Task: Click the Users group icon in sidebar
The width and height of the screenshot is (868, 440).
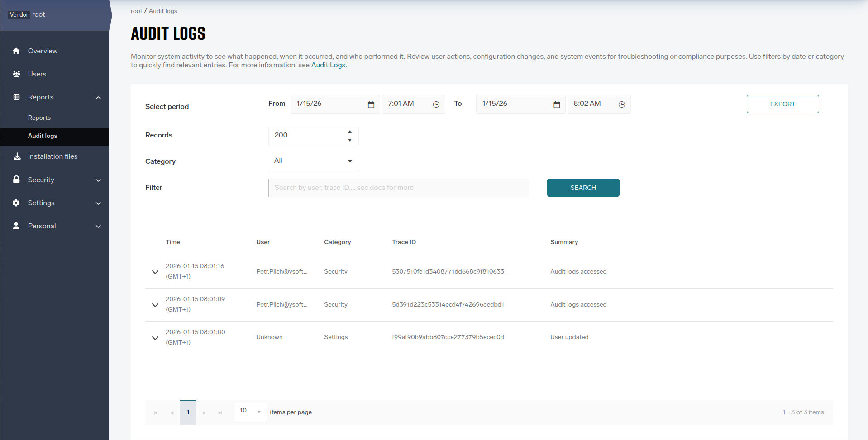Action: click(16, 74)
